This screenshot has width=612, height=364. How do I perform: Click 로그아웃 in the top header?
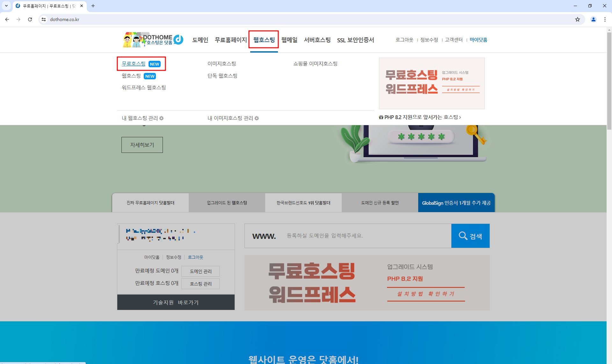pos(404,40)
